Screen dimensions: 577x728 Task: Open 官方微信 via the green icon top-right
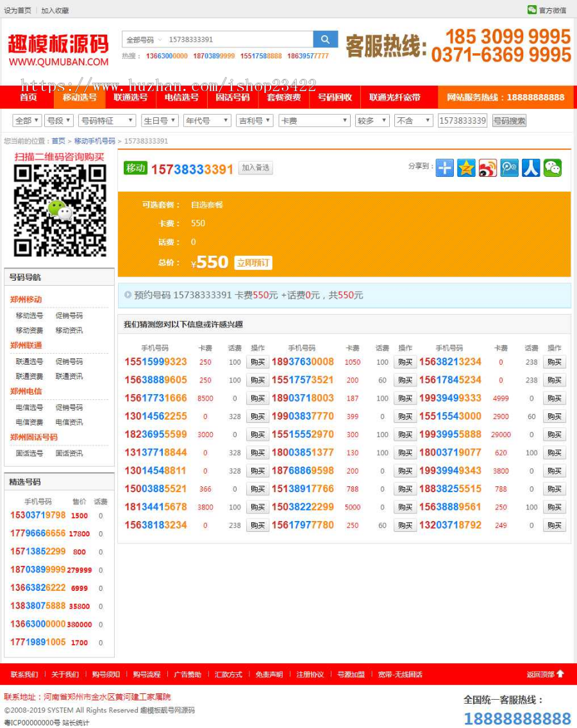pos(531,10)
